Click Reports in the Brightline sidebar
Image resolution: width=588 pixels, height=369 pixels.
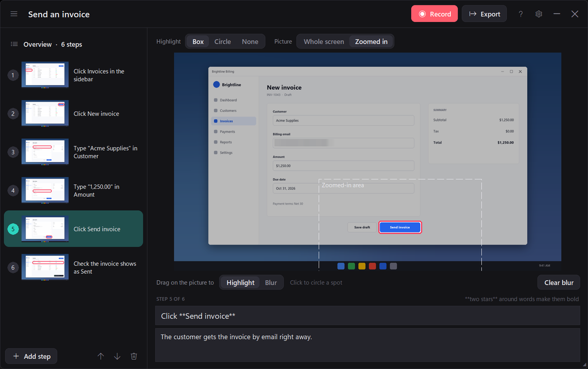(233, 142)
